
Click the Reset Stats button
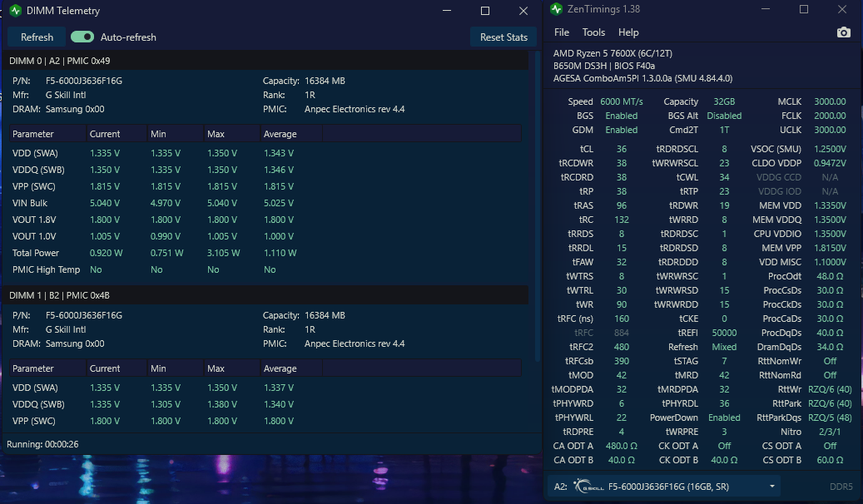tap(503, 37)
